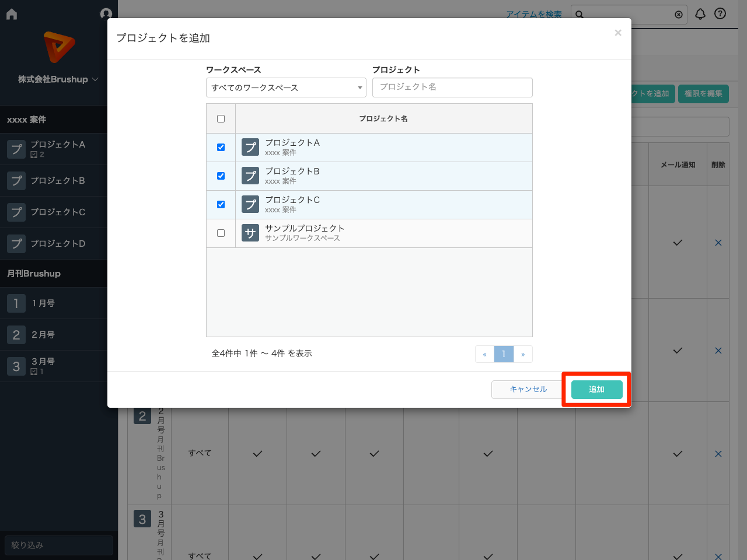Open the user profile avatar icon
The width and height of the screenshot is (747, 560).
[x=106, y=14]
